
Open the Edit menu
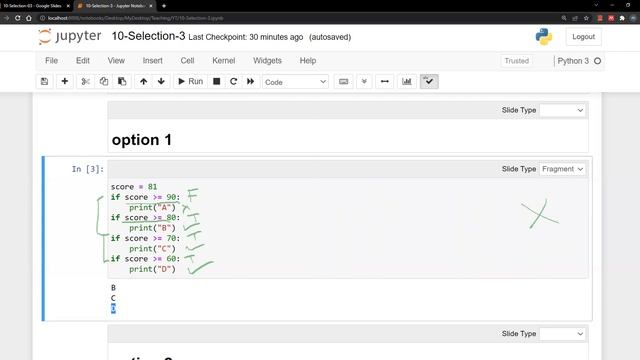click(x=82, y=60)
